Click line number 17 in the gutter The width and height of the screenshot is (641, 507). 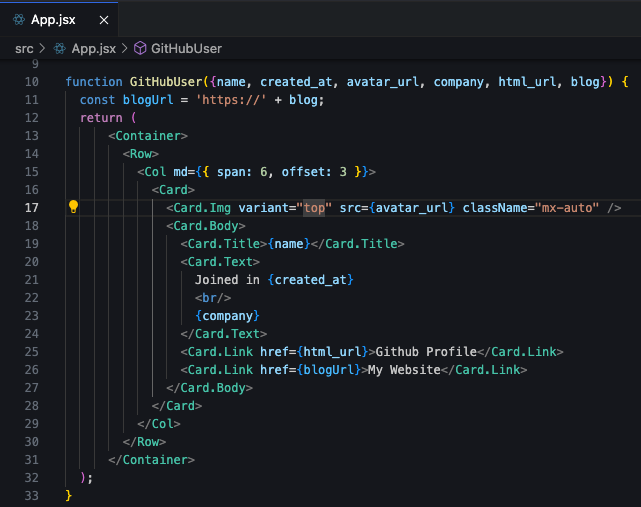click(31, 208)
